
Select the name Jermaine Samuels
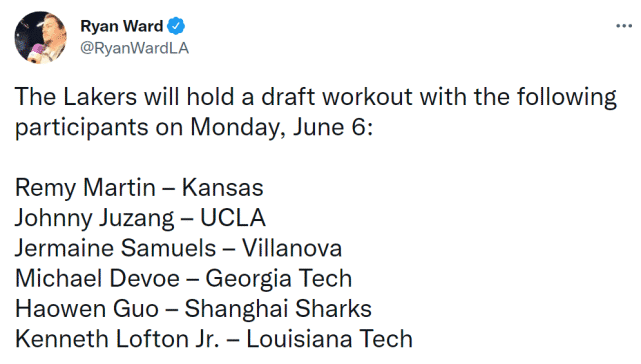click(115, 248)
